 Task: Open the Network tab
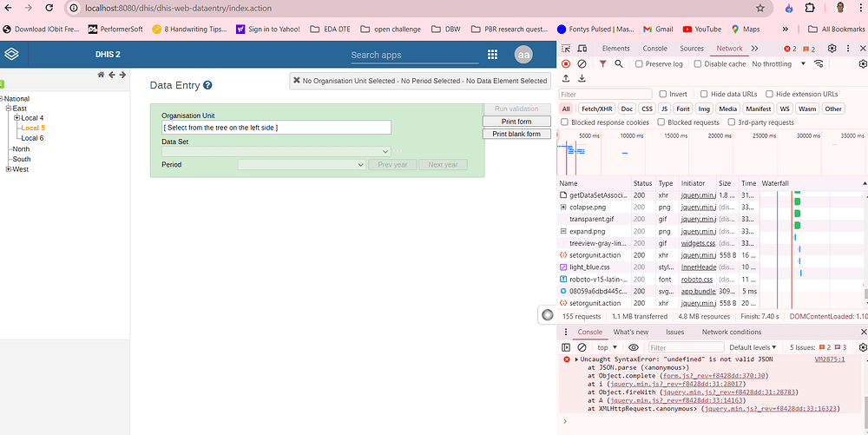coord(729,49)
